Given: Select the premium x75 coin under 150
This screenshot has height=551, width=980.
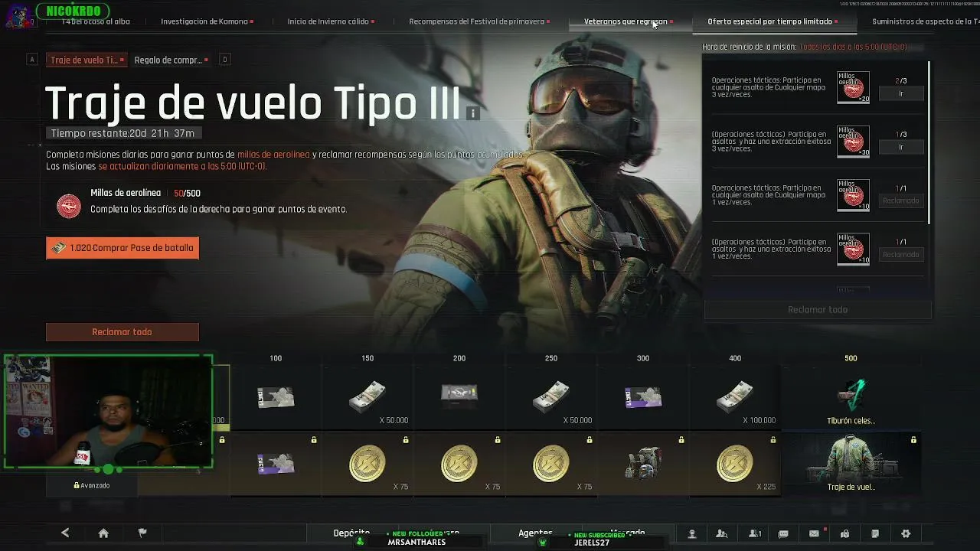Looking at the screenshot, I should coord(367,464).
